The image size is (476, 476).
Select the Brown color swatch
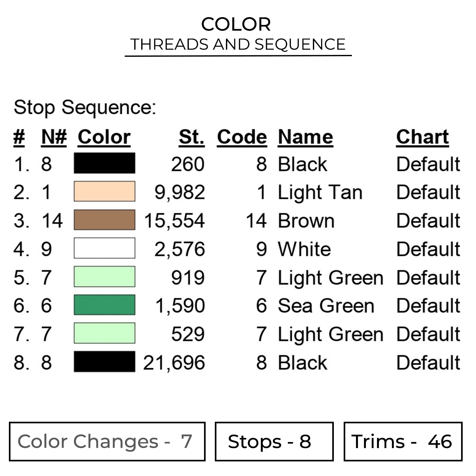(104, 220)
